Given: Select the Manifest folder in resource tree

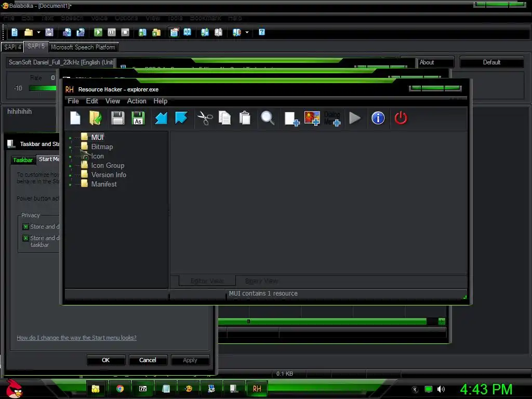Looking at the screenshot, I should [104, 184].
